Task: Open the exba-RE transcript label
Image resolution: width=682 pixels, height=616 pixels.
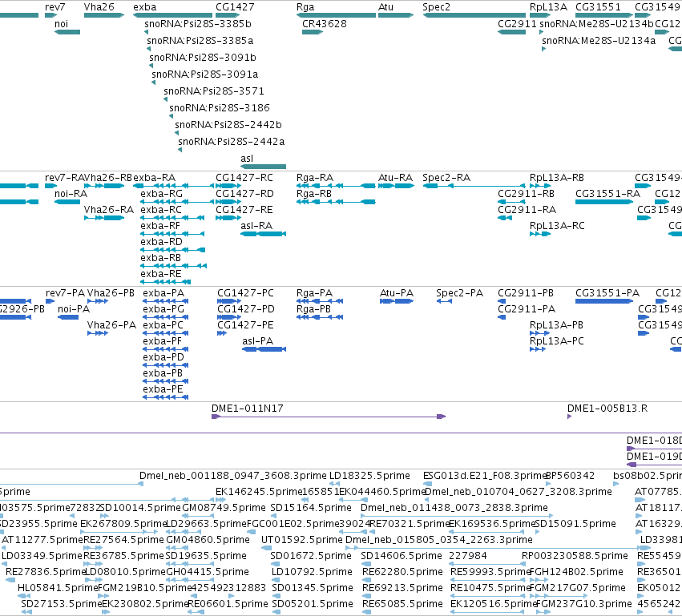Action: [161, 274]
